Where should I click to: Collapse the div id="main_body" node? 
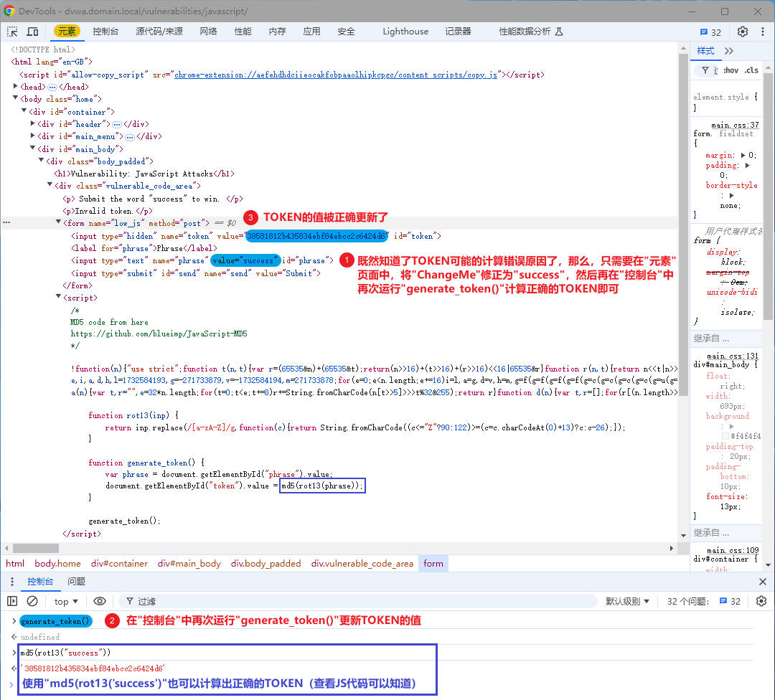(32, 148)
